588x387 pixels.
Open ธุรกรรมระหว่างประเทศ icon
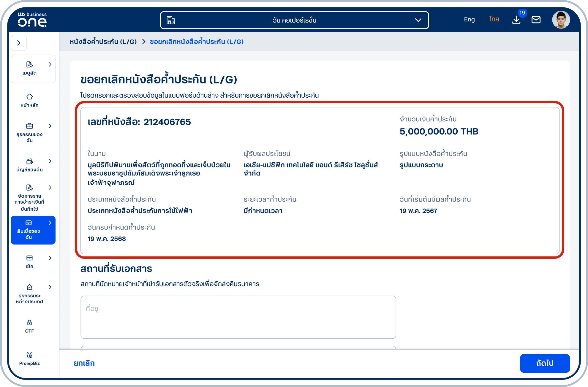(29, 287)
